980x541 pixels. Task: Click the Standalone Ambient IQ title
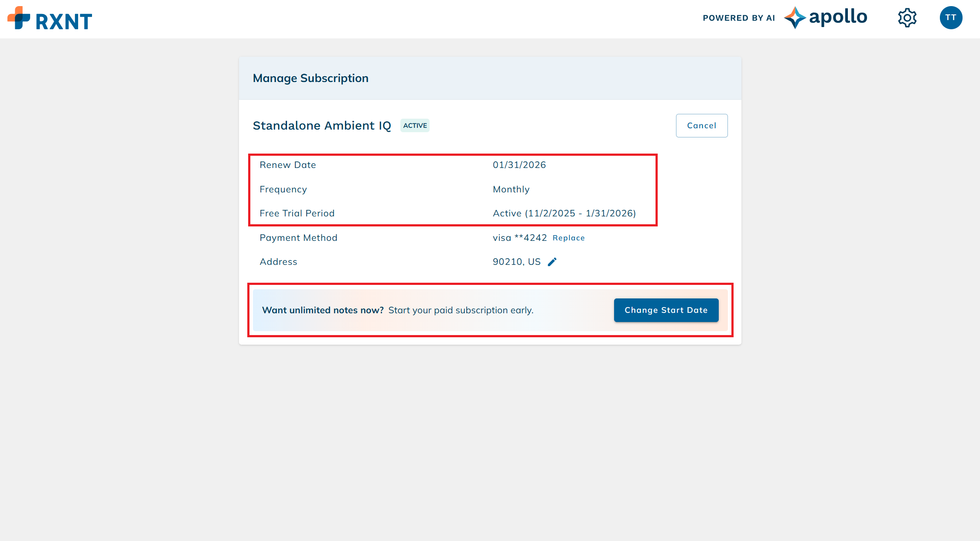pyautogui.click(x=322, y=126)
